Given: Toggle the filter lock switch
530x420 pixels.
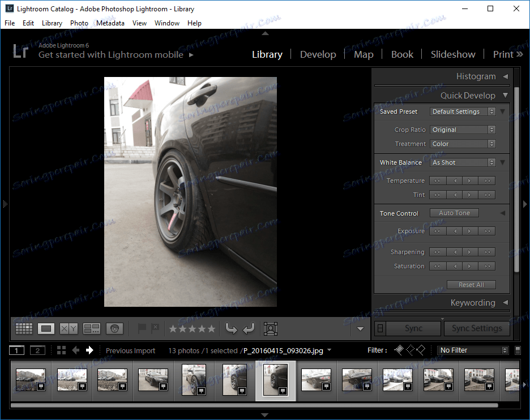Looking at the screenshot, I should point(518,350).
